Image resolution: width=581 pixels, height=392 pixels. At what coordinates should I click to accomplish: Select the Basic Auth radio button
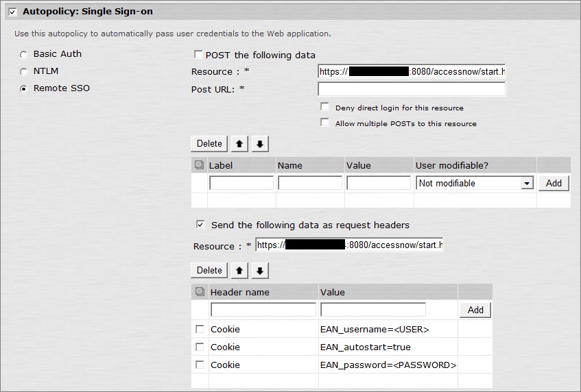pyautogui.click(x=24, y=54)
